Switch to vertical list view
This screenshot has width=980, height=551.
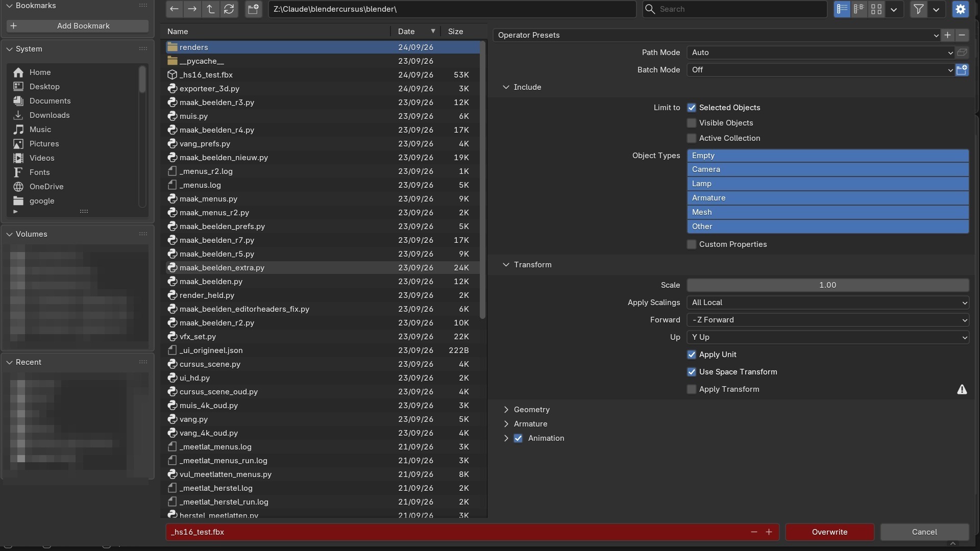click(842, 9)
